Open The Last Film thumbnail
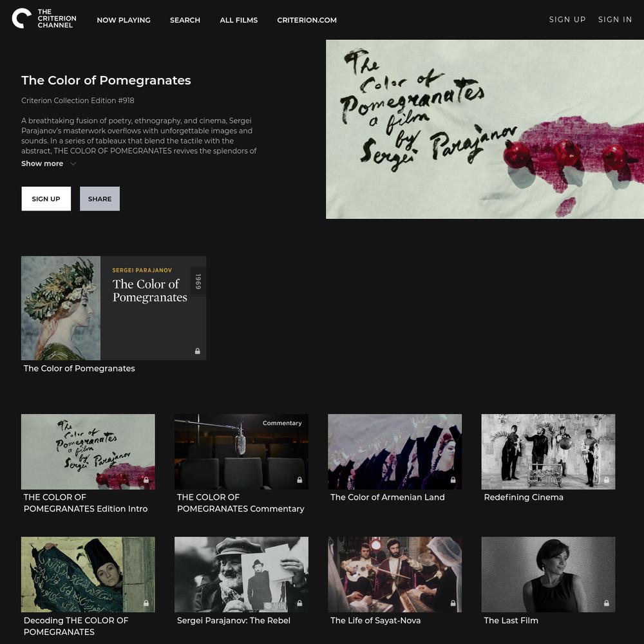The image size is (644, 644). [x=548, y=574]
